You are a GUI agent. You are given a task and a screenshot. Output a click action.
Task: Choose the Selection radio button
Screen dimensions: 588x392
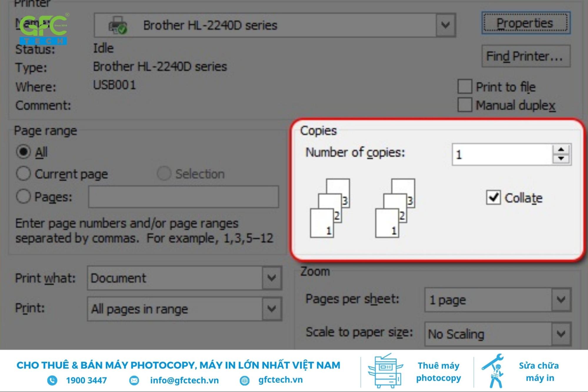click(164, 174)
